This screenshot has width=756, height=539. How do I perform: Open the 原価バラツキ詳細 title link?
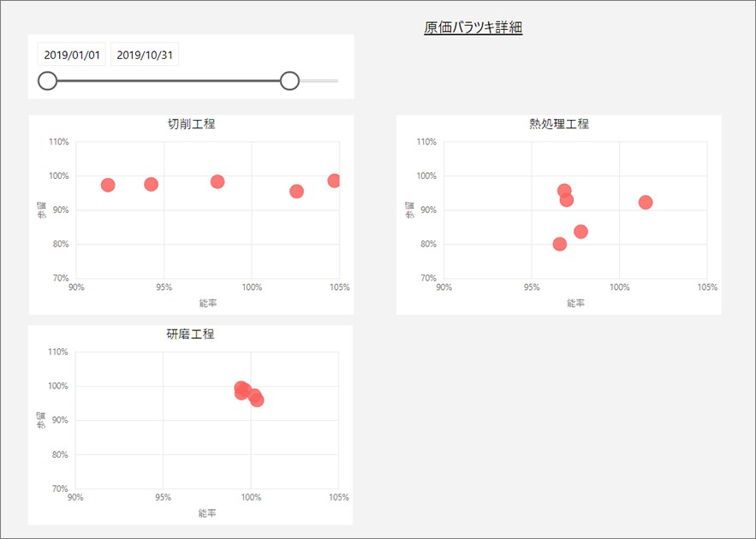click(473, 28)
